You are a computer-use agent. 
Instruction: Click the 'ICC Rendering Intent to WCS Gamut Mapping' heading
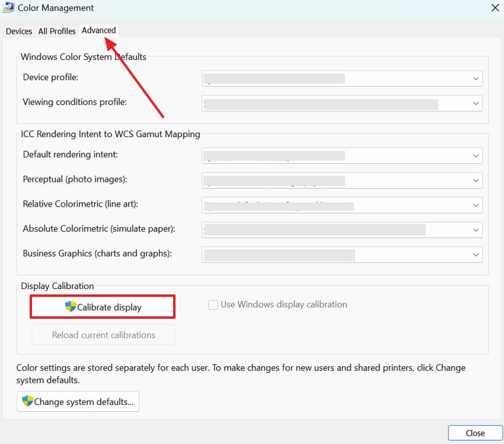tap(110, 134)
